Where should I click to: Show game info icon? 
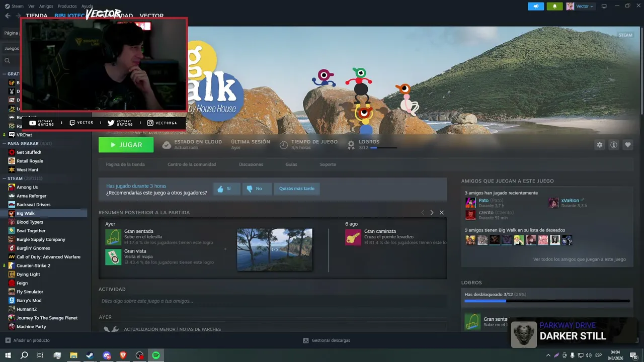[x=614, y=145]
